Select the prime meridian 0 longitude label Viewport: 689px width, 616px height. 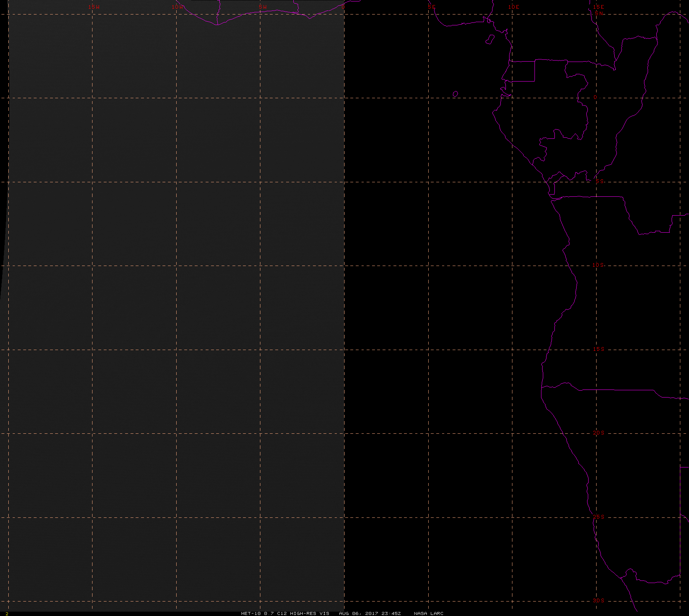point(343,7)
